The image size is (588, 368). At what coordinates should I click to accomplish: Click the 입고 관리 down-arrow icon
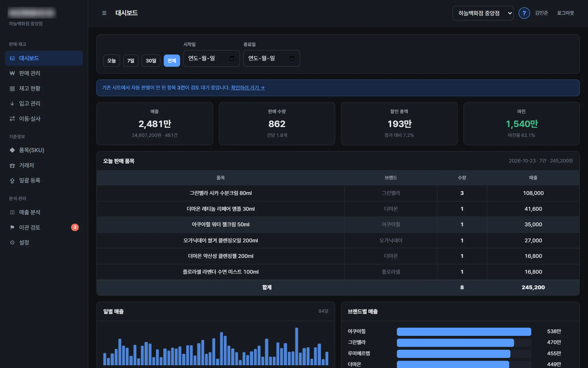(x=12, y=104)
